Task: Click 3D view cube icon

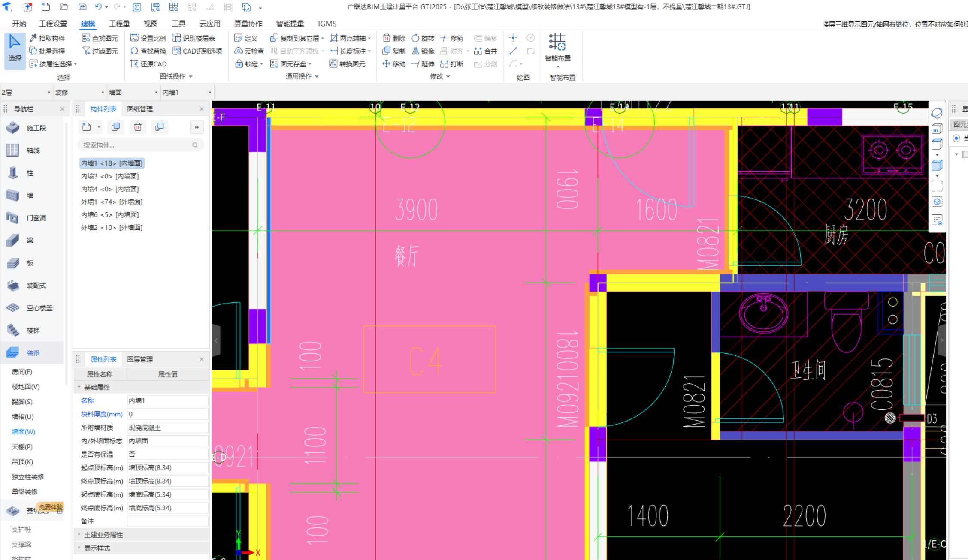Action: coord(937,129)
